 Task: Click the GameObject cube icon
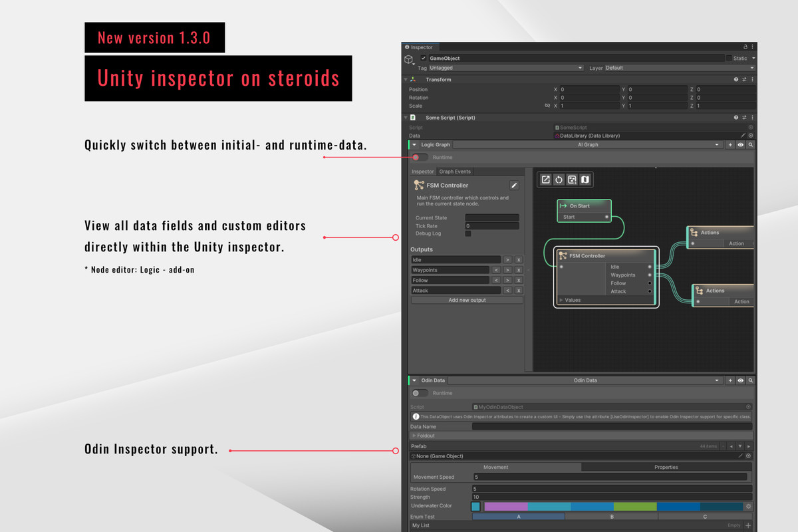(408, 59)
